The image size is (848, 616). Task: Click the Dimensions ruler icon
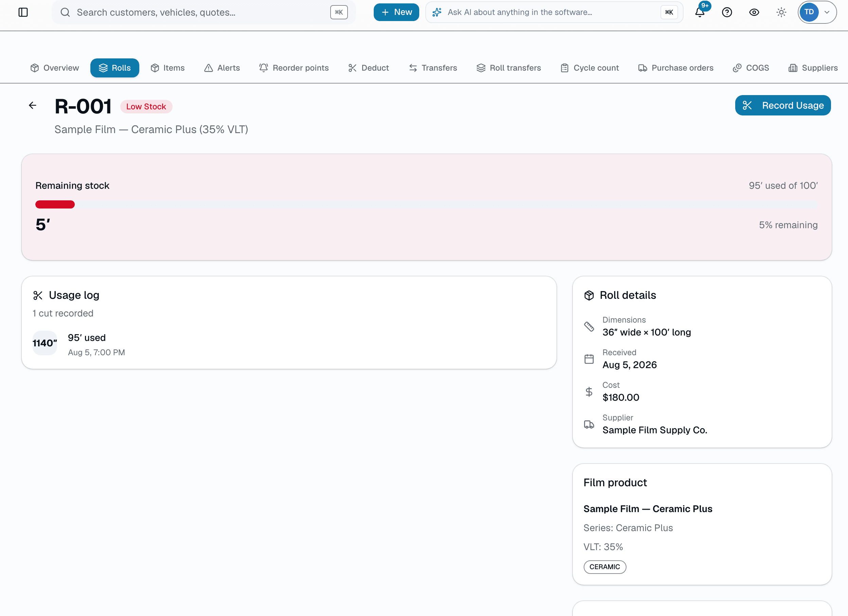tap(589, 326)
